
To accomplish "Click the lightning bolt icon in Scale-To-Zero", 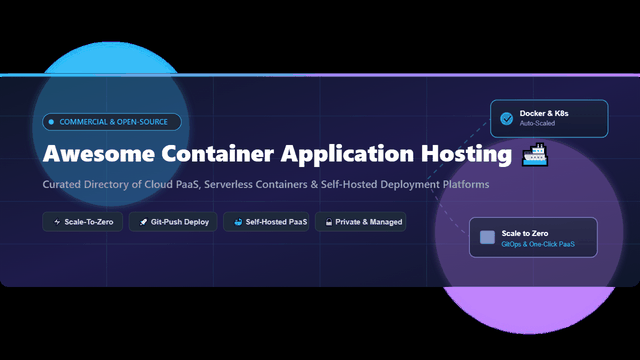I will coord(57,222).
